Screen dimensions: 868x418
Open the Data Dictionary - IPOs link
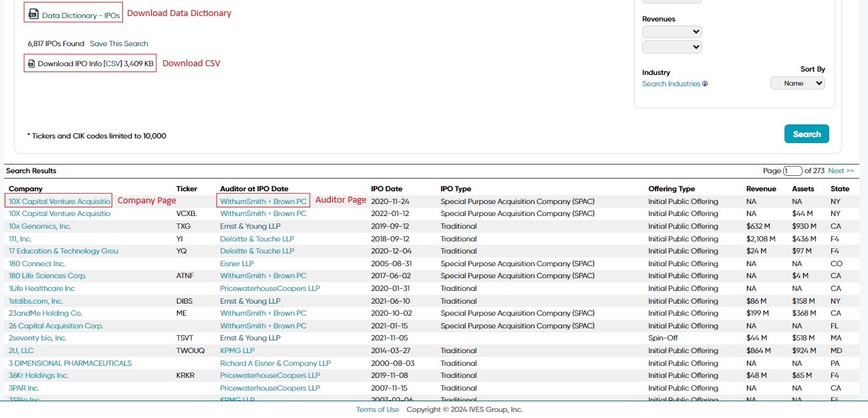pos(81,15)
